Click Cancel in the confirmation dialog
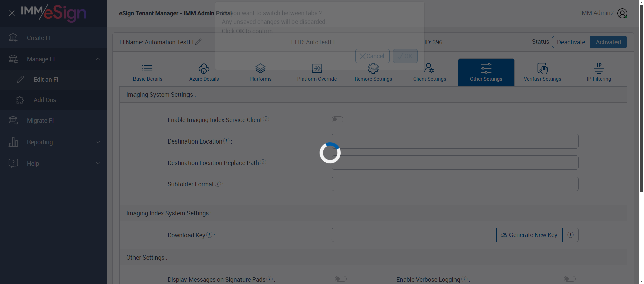The width and height of the screenshot is (644, 284). pyautogui.click(x=372, y=56)
